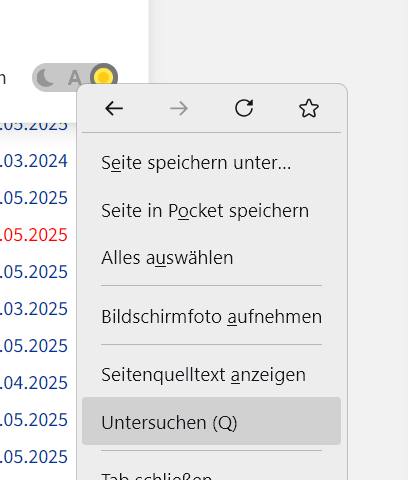Screen dimensions: 408x480
Task: Click empty grey area right of menu
Action: [378, 233]
